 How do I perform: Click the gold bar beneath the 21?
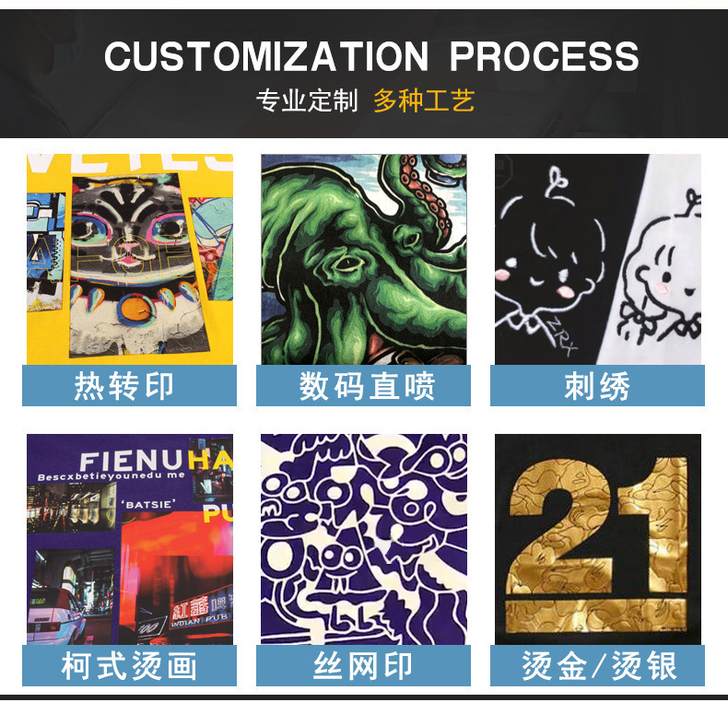click(x=596, y=615)
